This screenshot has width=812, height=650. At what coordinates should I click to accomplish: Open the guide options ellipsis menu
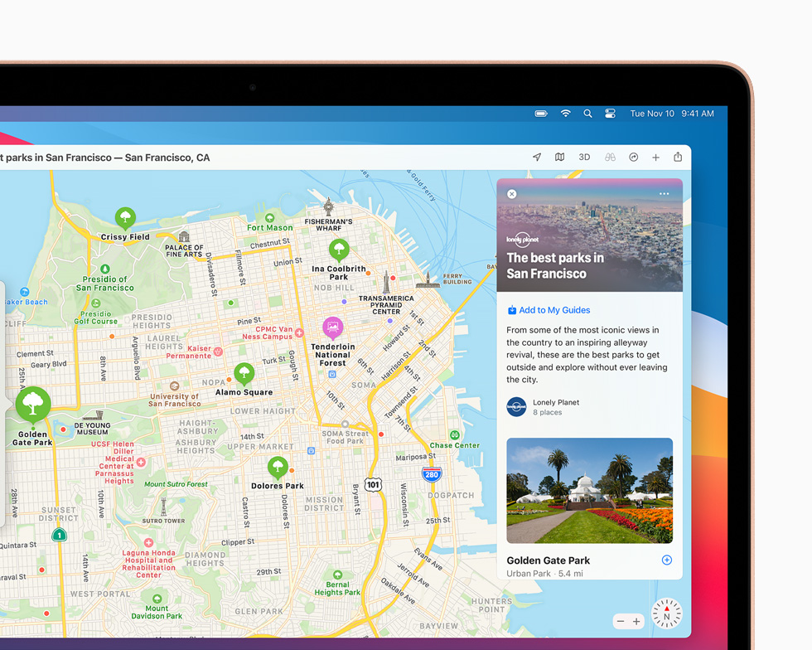[664, 193]
